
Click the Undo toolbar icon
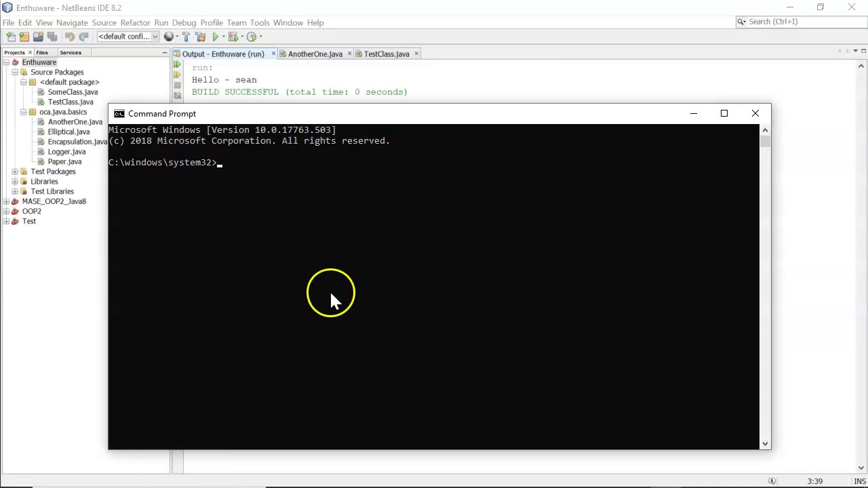pyautogui.click(x=69, y=37)
